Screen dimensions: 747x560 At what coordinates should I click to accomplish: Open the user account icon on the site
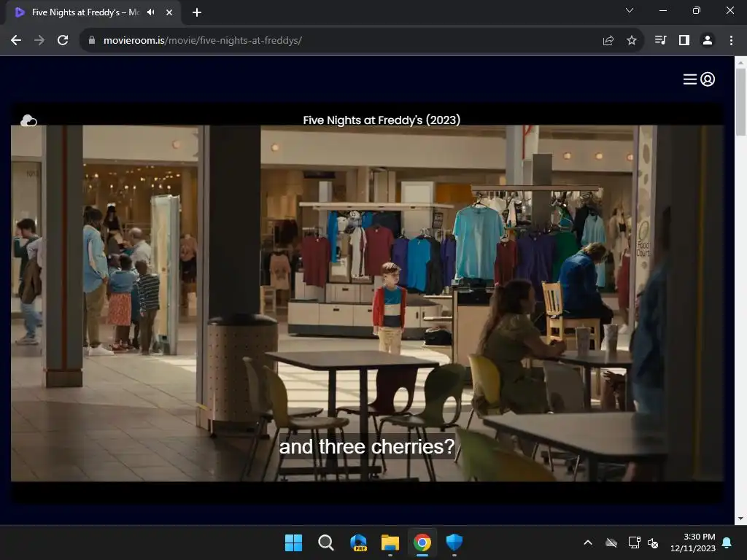[x=708, y=79]
